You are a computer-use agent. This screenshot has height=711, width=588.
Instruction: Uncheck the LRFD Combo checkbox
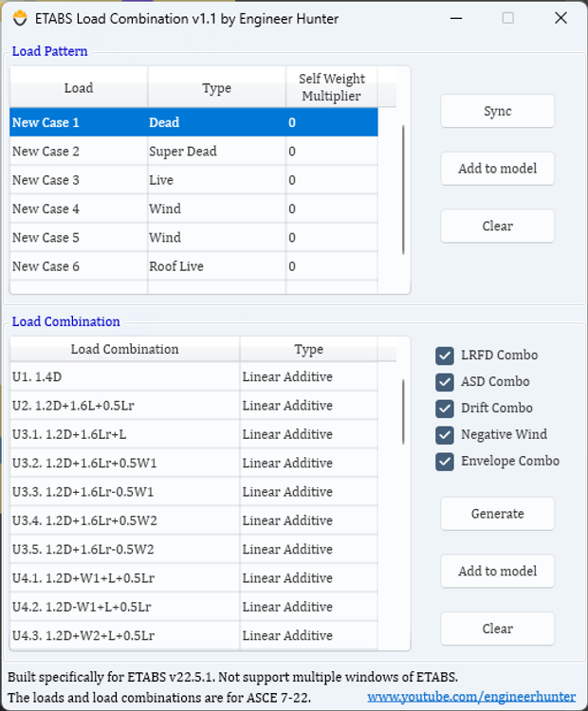tap(445, 355)
